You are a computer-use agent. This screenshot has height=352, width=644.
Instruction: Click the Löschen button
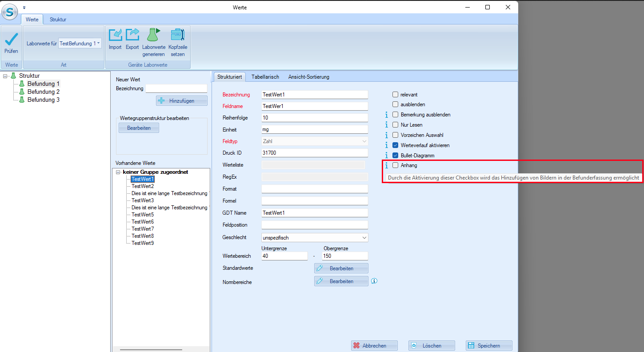tap(432, 346)
